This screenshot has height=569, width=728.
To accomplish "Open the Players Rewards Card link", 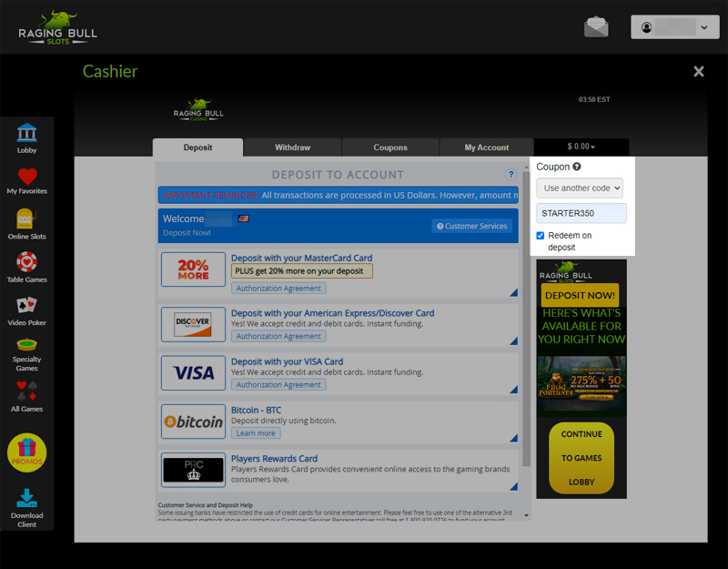I will click(275, 459).
